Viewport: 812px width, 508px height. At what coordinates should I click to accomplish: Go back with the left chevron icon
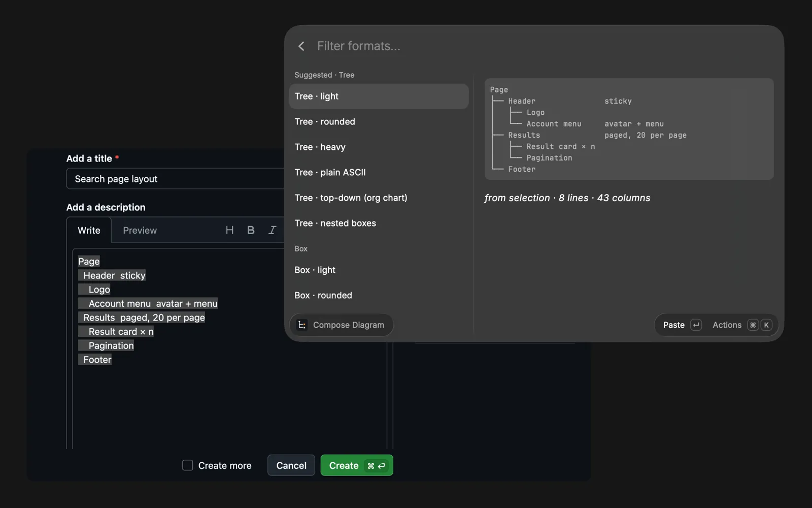(x=301, y=46)
